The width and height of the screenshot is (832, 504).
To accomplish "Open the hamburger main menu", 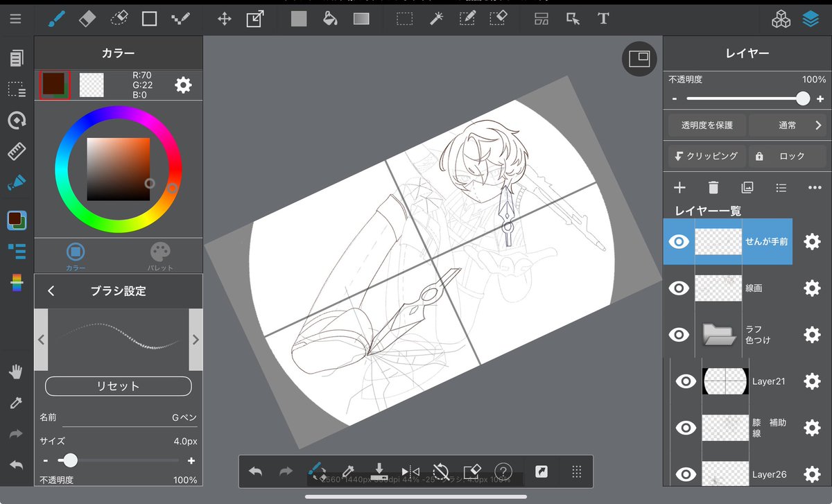I will point(15,19).
